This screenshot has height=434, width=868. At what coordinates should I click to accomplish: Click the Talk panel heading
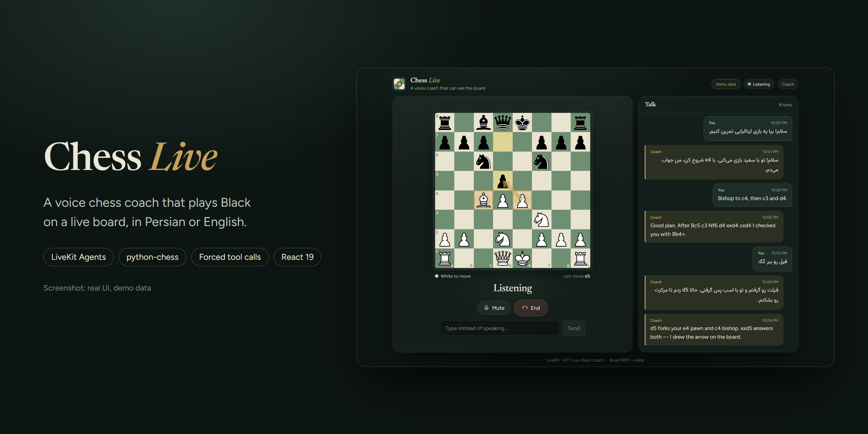[650, 105]
